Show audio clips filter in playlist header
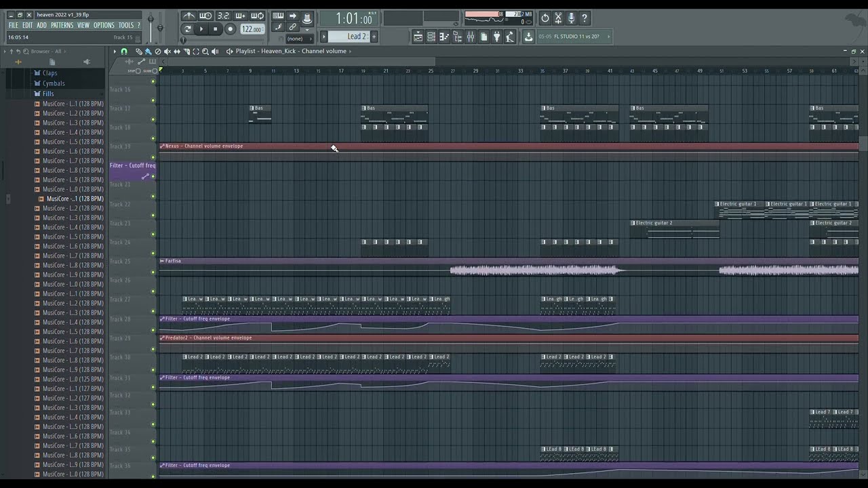The height and width of the screenshot is (488, 868). pos(130,62)
